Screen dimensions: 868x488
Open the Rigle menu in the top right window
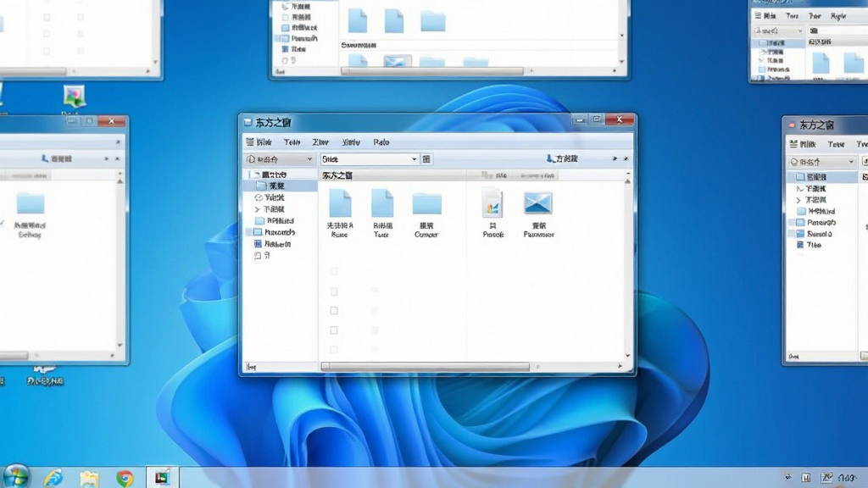(838, 16)
